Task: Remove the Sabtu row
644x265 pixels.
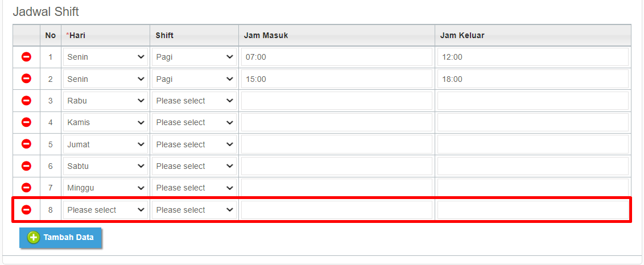Action: tap(26, 165)
